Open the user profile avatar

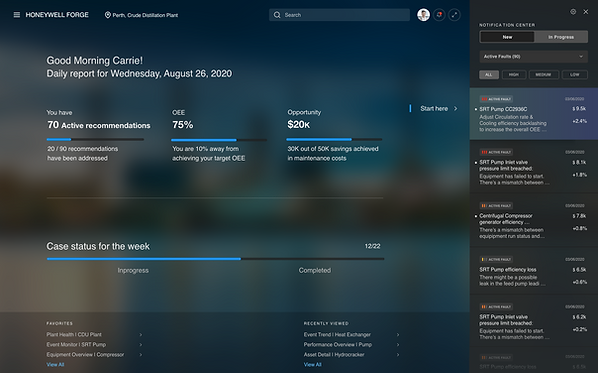click(423, 15)
